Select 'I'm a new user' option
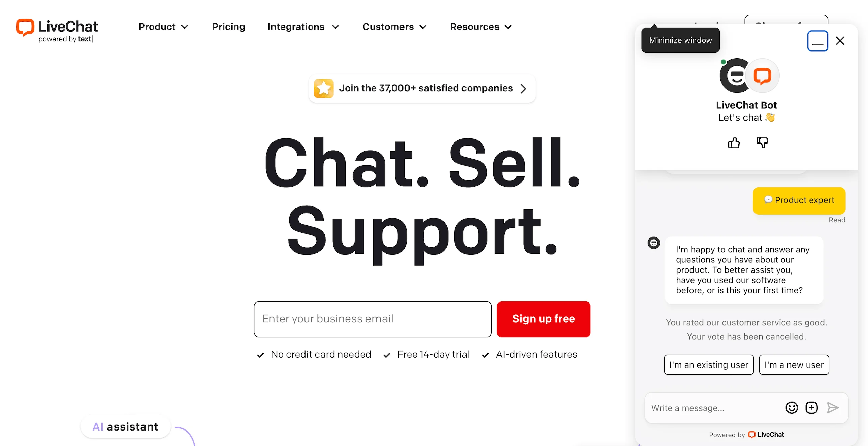Viewport: 868px width, 446px height. 794,365
